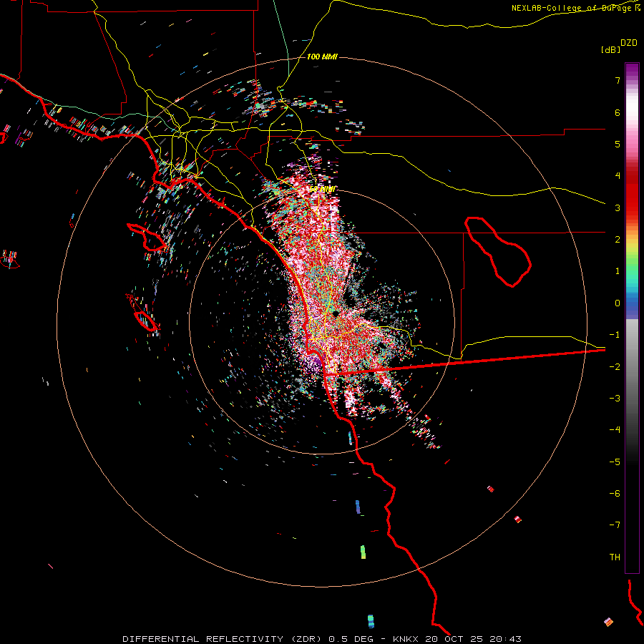This screenshot has width=644, height=644.
Task: Click the 3 value on the scale
Action: 618,208
